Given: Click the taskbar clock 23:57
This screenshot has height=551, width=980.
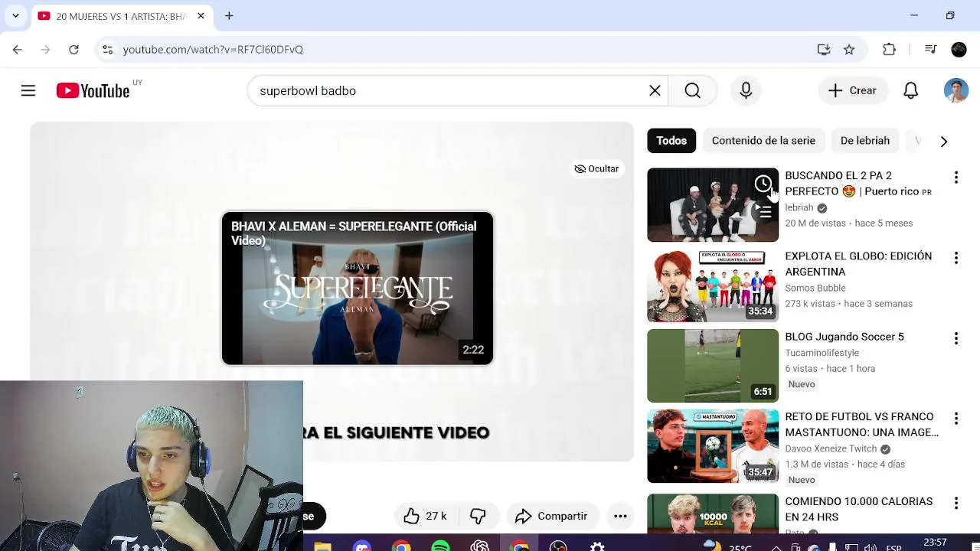Looking at the screenshot, I should [935, 543].
